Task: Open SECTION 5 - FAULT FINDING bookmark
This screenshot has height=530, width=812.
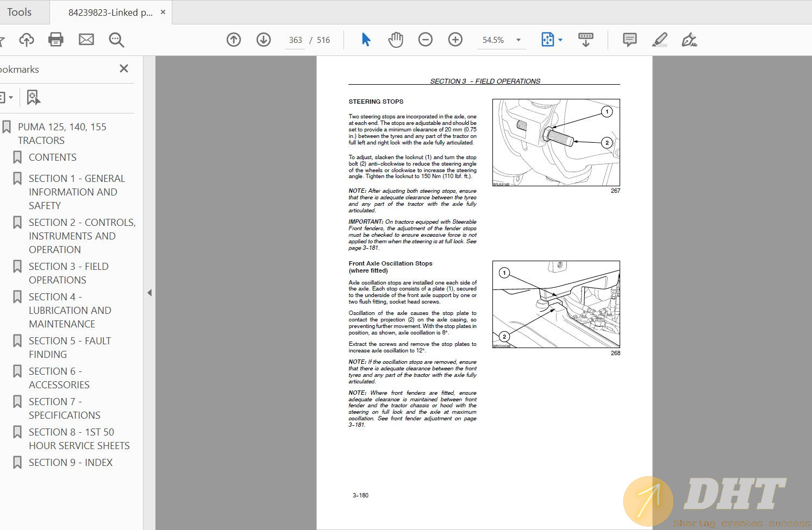Action: pyautogui.click(x=70, y=348)
